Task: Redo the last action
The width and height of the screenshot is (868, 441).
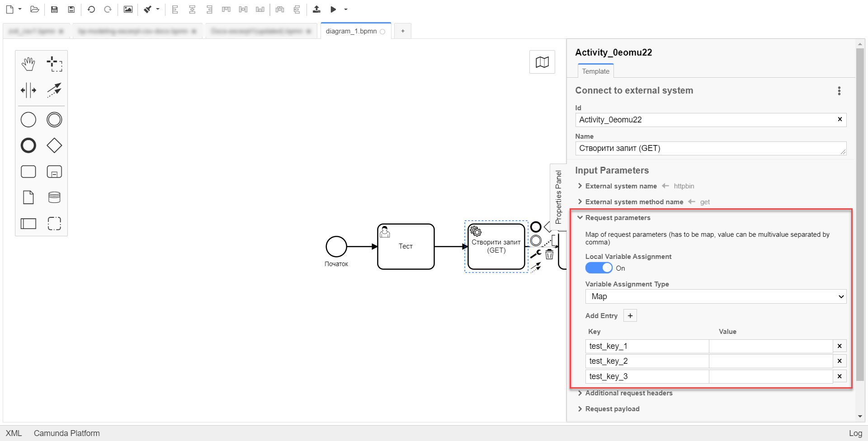Action: [108, 9]
